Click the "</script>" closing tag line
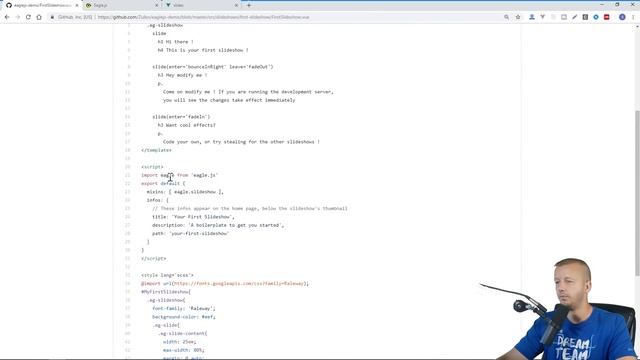The width and height of the screenshot is (640, 360). [153, 258]
